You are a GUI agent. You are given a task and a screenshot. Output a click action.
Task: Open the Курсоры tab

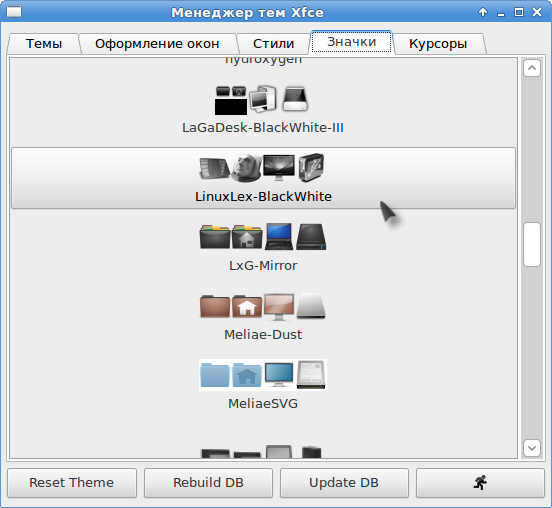[x=438, y=44]
